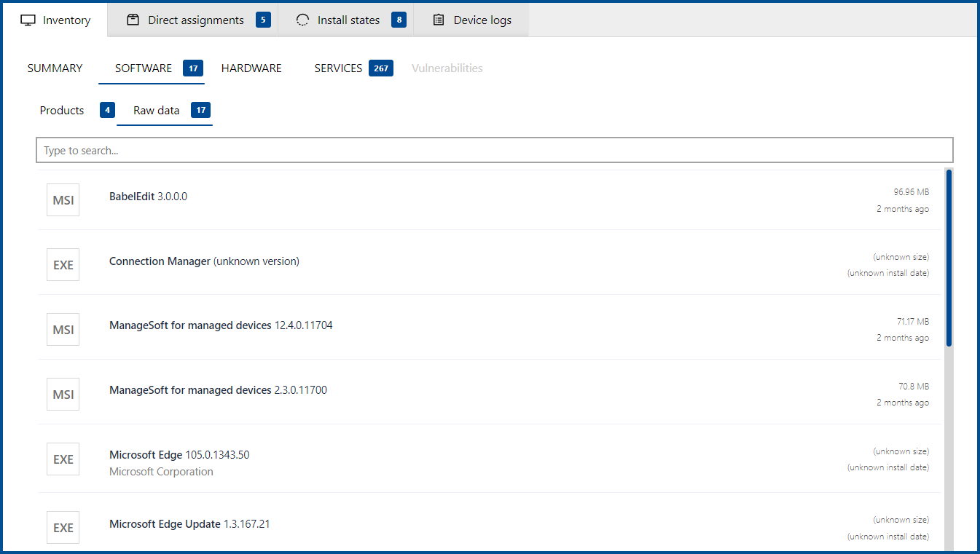Click the EXE icon beside Connection Manager
Image resolution: width=980 pixels, height=554 pixels.
(x=63, y=265)
